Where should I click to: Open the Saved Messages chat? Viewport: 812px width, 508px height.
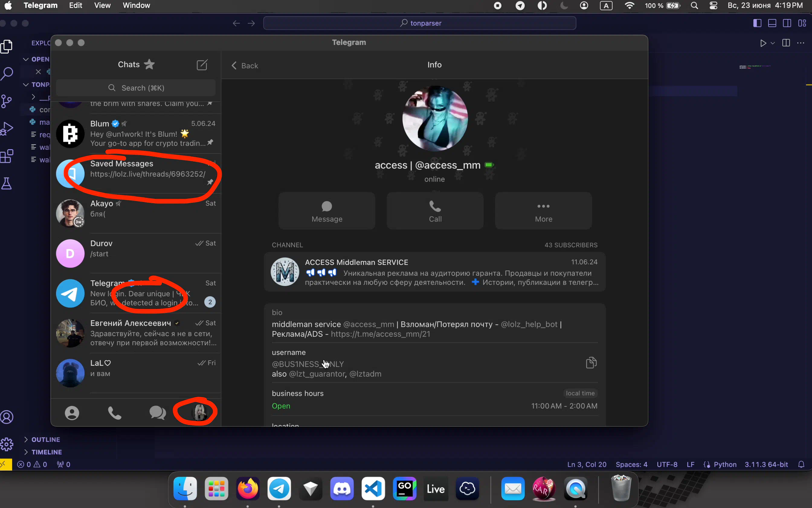(x=136, y=174)
